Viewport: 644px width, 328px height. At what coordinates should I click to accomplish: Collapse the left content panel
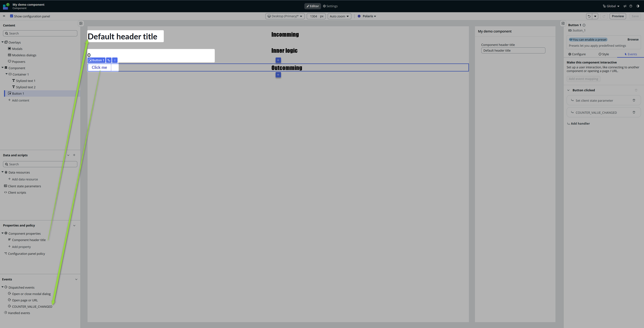81,23
